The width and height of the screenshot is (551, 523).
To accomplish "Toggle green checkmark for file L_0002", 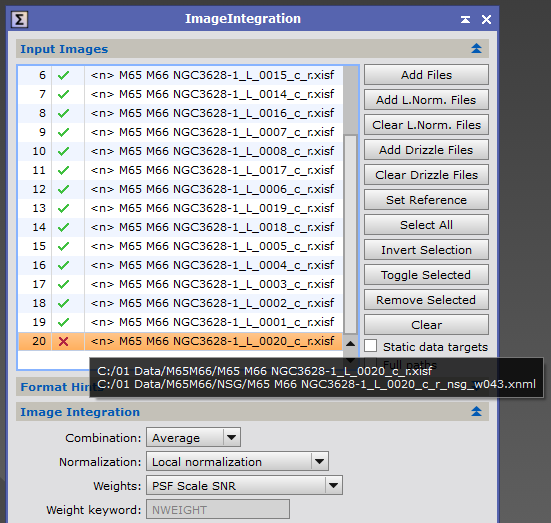I will (x=64, y=303).
